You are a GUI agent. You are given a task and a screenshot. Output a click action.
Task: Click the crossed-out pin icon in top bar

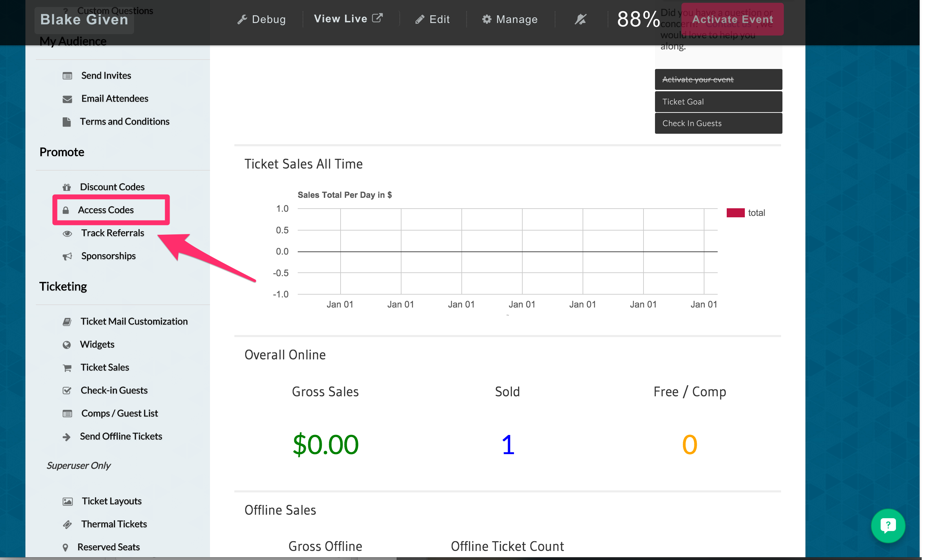pyautogui.click(x=580, y=19)
